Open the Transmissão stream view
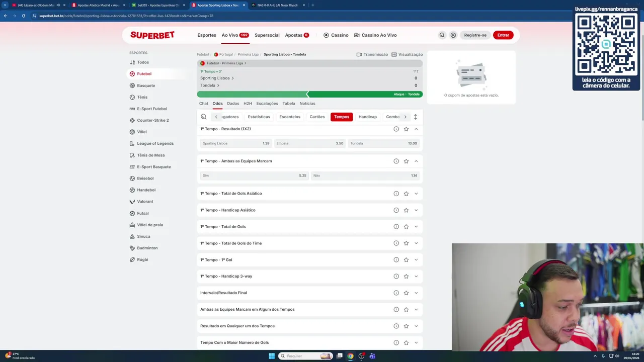The height and width of the screenshot is (362, 644). coord(372,54)
